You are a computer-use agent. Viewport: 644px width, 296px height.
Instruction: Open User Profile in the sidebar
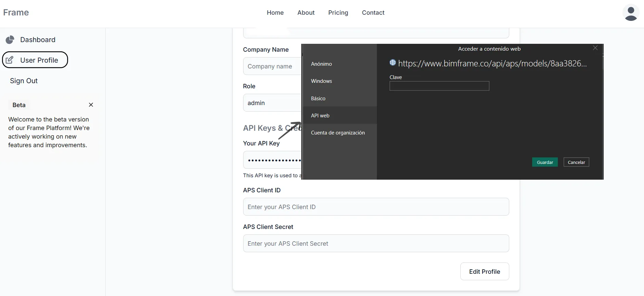pyautogui.click(x=35, y=60)
